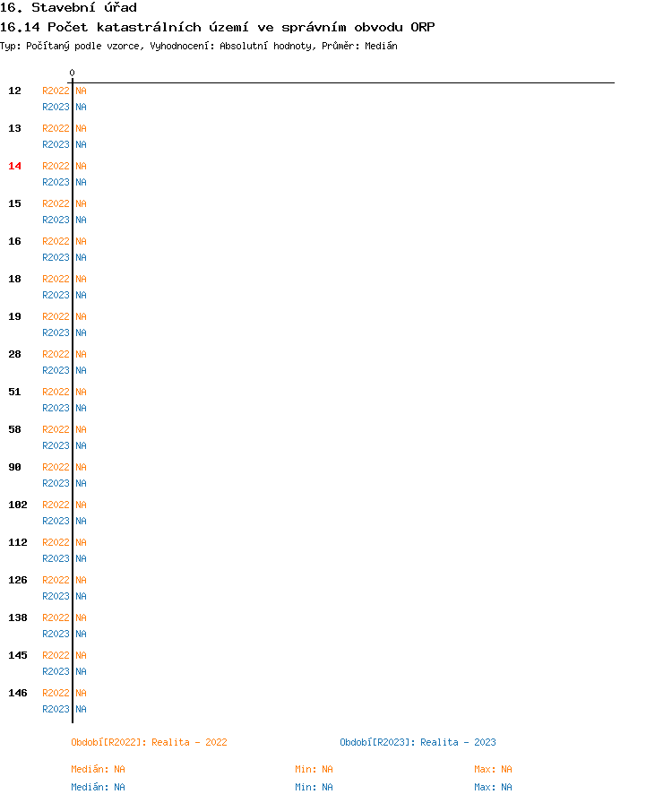Click the R2023 label in row 28

pyautogui.click(x=56, y=370)
